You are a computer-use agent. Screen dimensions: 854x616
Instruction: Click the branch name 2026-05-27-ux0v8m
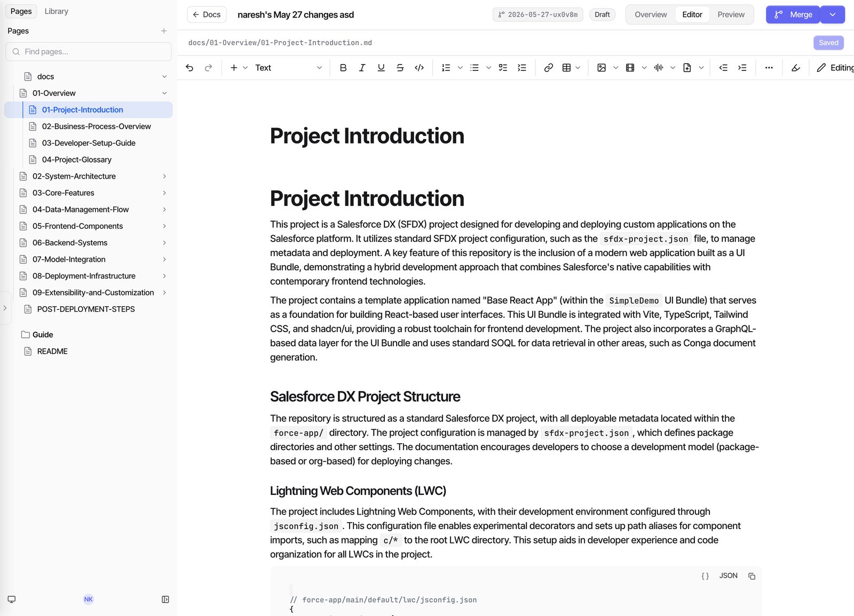pos(537,15)
